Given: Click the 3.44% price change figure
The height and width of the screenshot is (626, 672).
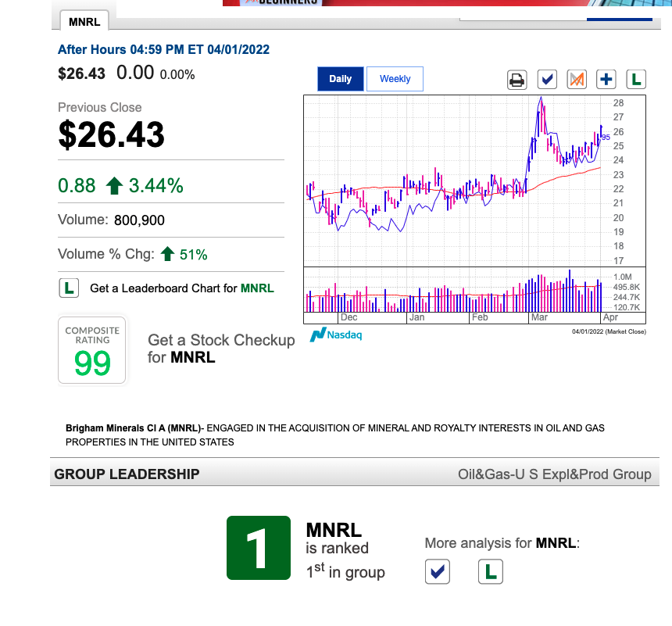Looking at the screenshot, I should pos(156,186).
